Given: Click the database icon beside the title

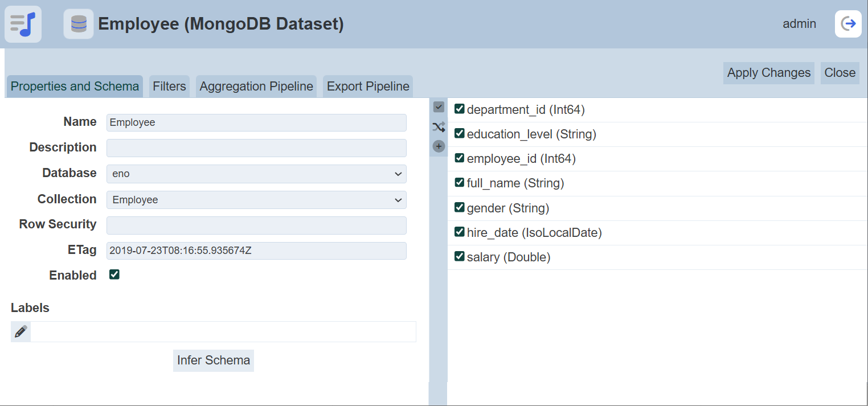Looking at the screenshot, I should [79, 24].
